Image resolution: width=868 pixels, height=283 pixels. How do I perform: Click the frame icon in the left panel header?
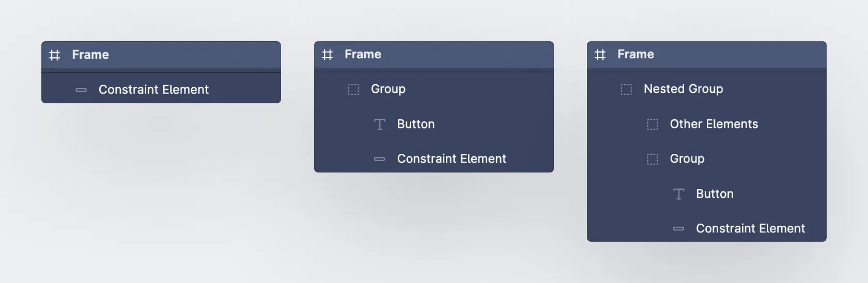(x=54, y=55)
